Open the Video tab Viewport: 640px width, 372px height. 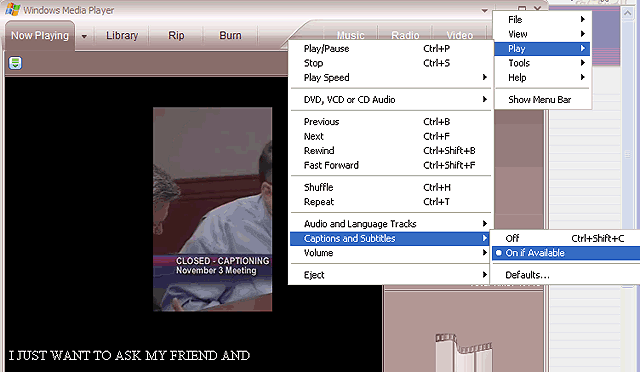pyautogui.click(x=460, y=36)
